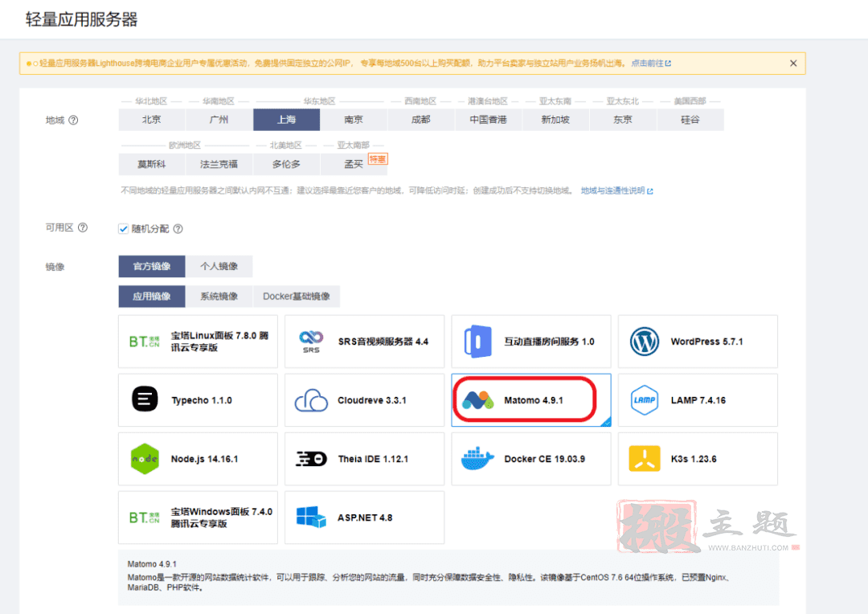This screenshot has height=614, width=868.
Task: Click the ASP.NET Windows logo icon
Action: click(x=311, y=517)
